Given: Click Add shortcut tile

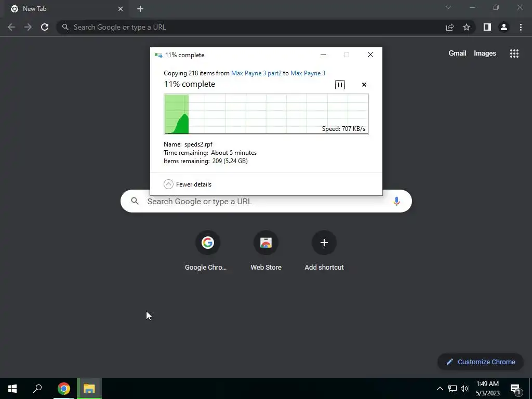Looking at the screenshot, I should point(324,251).
